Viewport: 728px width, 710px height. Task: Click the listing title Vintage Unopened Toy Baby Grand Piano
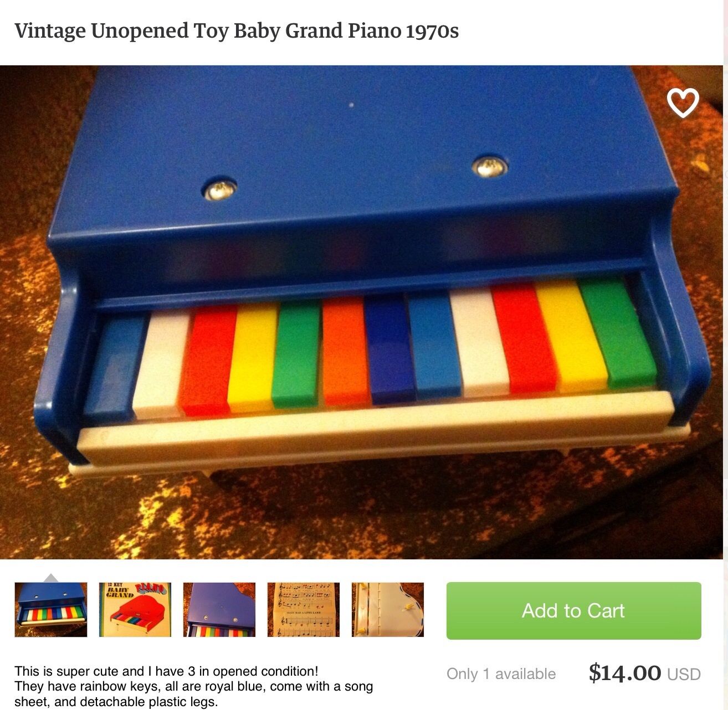pos(237,31)
